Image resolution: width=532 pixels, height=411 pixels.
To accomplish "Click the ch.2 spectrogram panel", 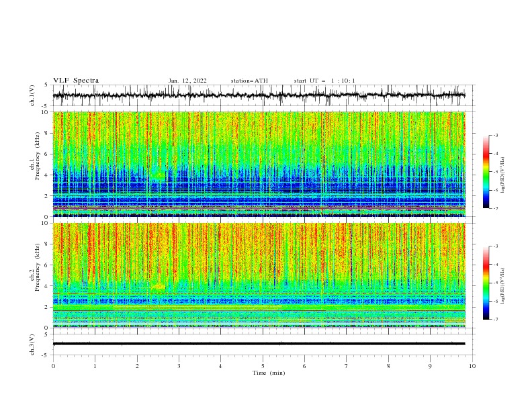I will [x=259, y=275].
